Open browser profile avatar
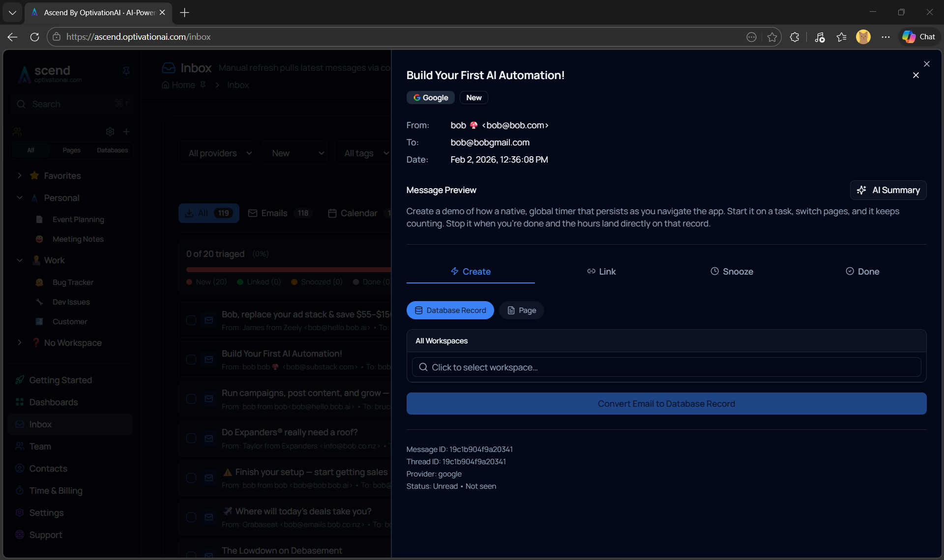Image resolution: width=944 pixels, height=560 pixels. [863, 37]
